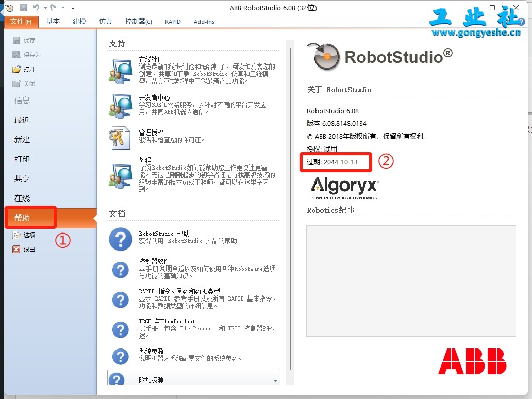The image size is (532, 399).
Task: Switch to the 仿真 ribbon tab
Action: point(106,21)
